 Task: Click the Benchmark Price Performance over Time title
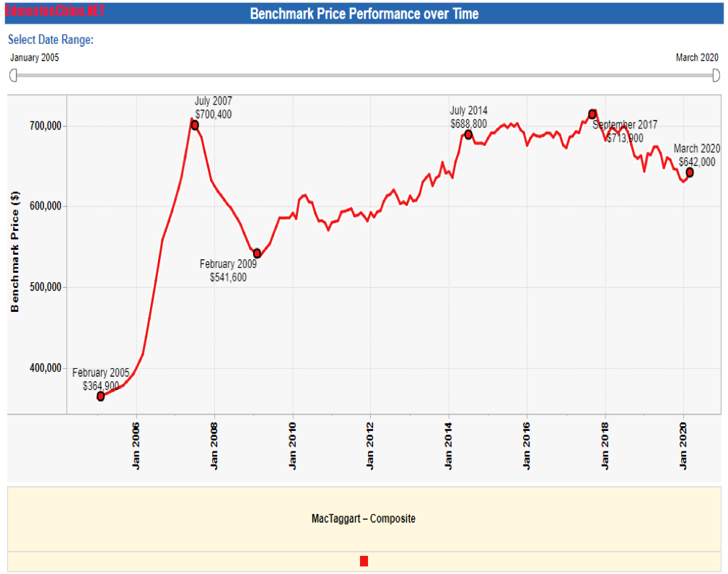pos(364,14)
